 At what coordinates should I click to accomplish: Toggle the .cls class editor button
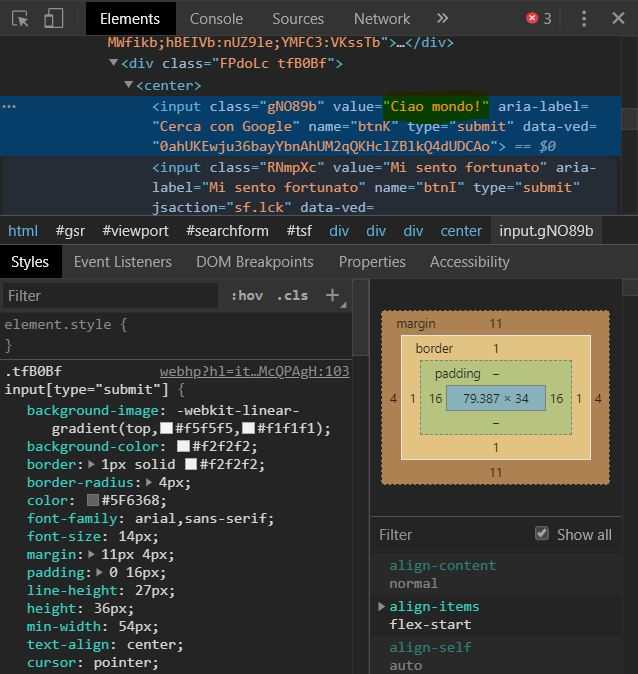click(293, 295)
